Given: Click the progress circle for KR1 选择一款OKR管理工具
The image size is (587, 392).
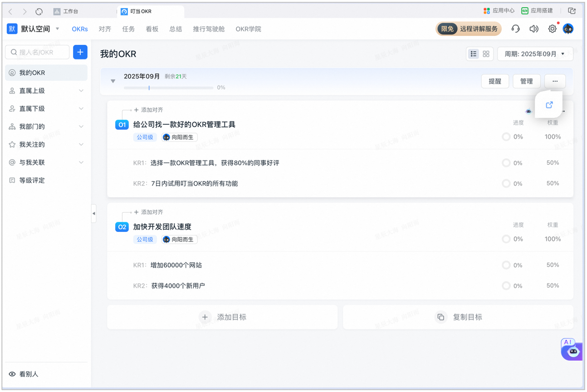Looking at the screenshot, I should click(506, 163).
